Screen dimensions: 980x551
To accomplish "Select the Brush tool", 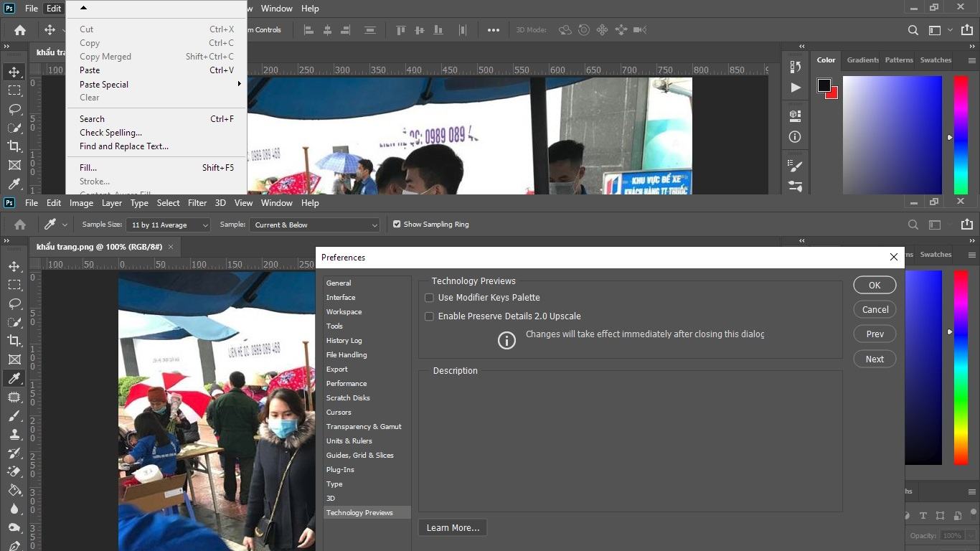I will click(14, 416).
